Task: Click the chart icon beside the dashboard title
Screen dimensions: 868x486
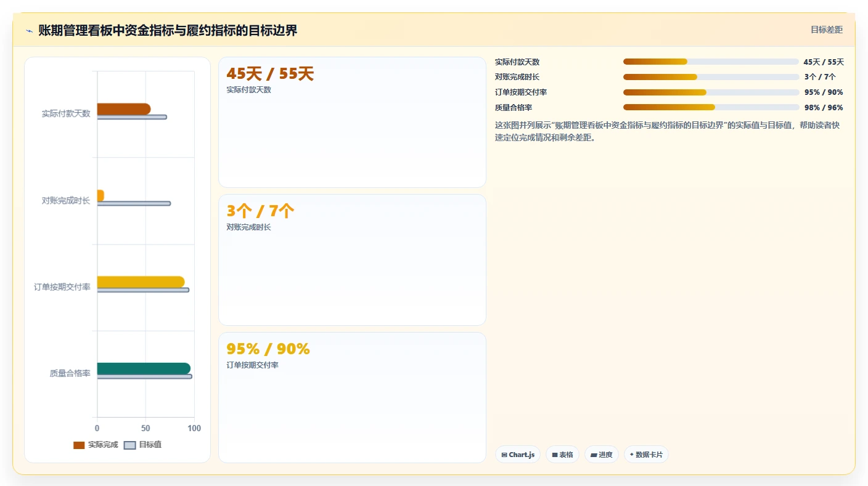Action: point(29,31)
